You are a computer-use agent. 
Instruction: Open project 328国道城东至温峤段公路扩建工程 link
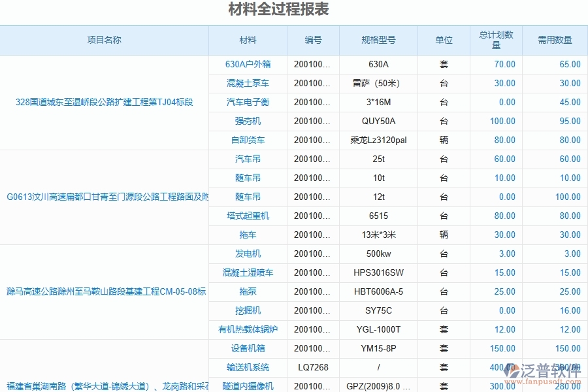pos(103,102)
